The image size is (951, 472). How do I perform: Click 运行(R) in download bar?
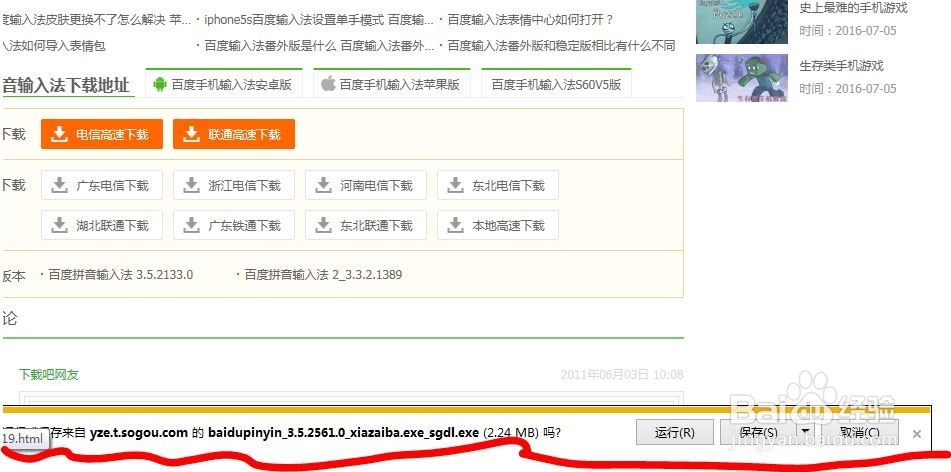point(674,433)
